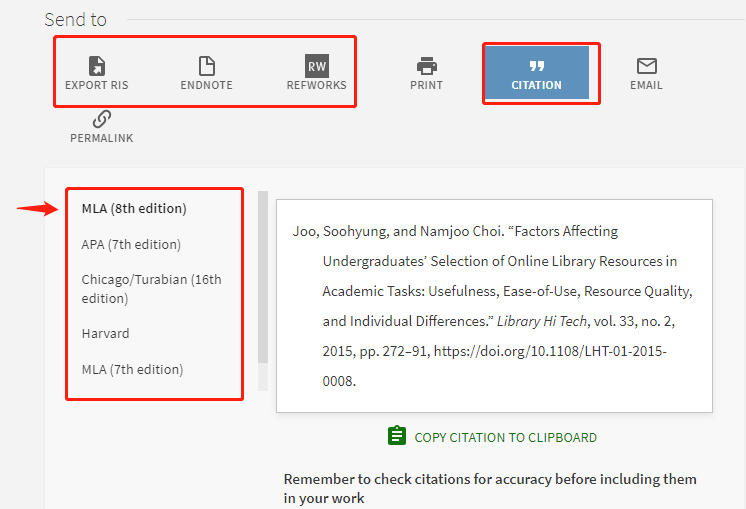Click the ENDNOTE text label
Screen dimensions: 746x509
coord(206,85)
